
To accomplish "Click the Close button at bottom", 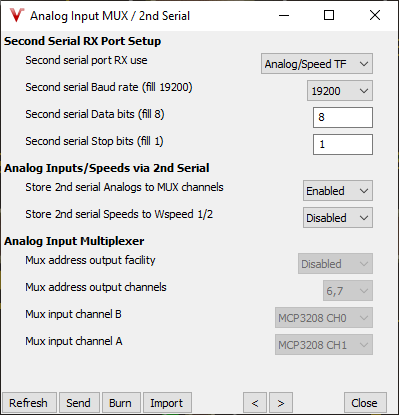I will 365,403.
